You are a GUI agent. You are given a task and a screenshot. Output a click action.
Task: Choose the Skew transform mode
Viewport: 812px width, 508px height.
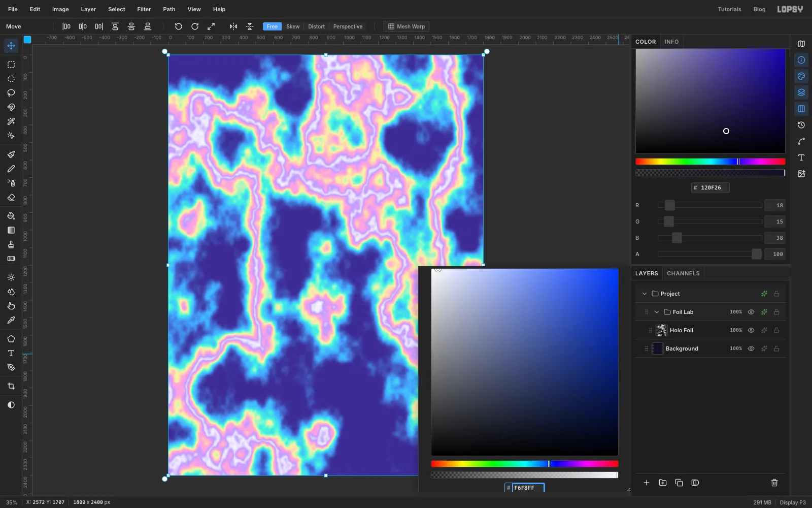[x=293, y=26]
